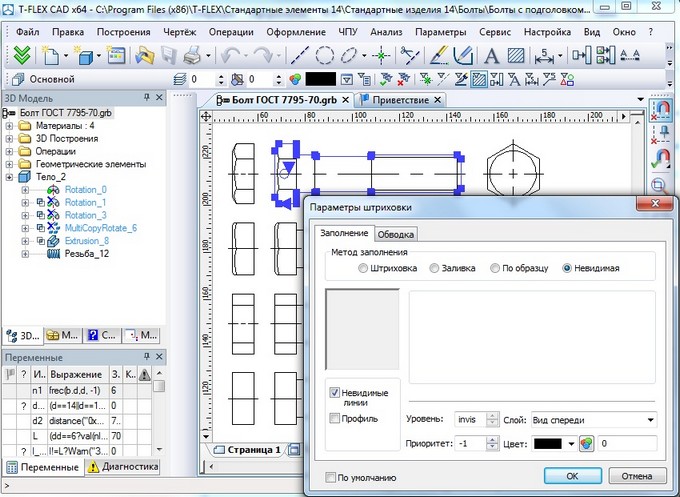Expand the Геометрические элементы folder
The image size is (680, 497).
tap(9, 164)
